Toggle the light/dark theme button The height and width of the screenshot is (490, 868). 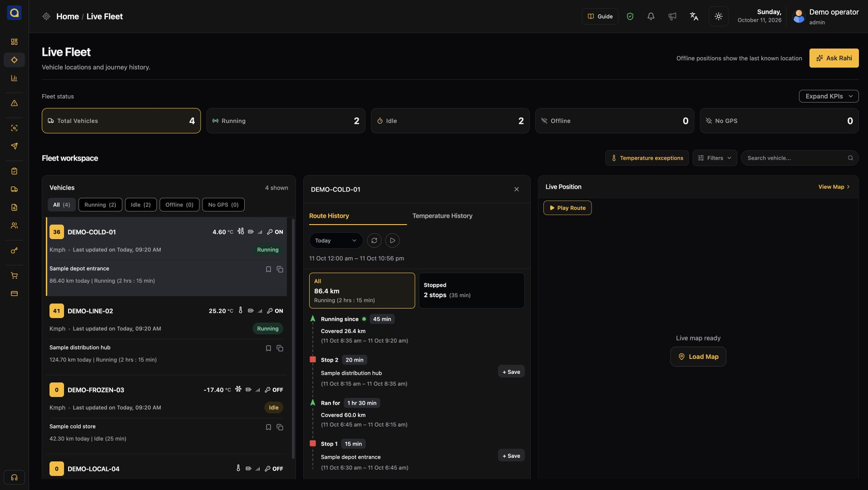point(718,16)
